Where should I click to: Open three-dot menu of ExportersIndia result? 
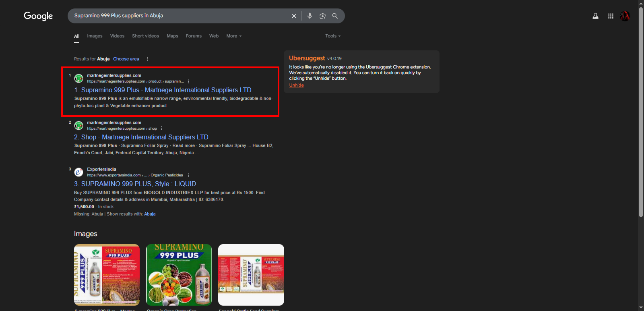click(x=188, y=175)
